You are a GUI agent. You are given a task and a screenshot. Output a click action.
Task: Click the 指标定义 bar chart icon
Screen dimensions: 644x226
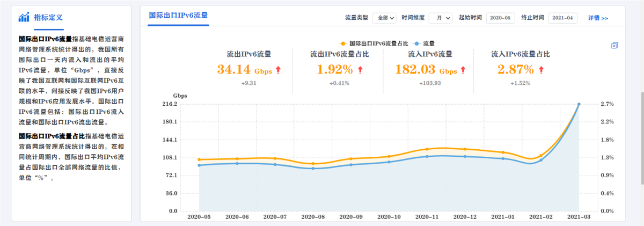pos(24,18)
